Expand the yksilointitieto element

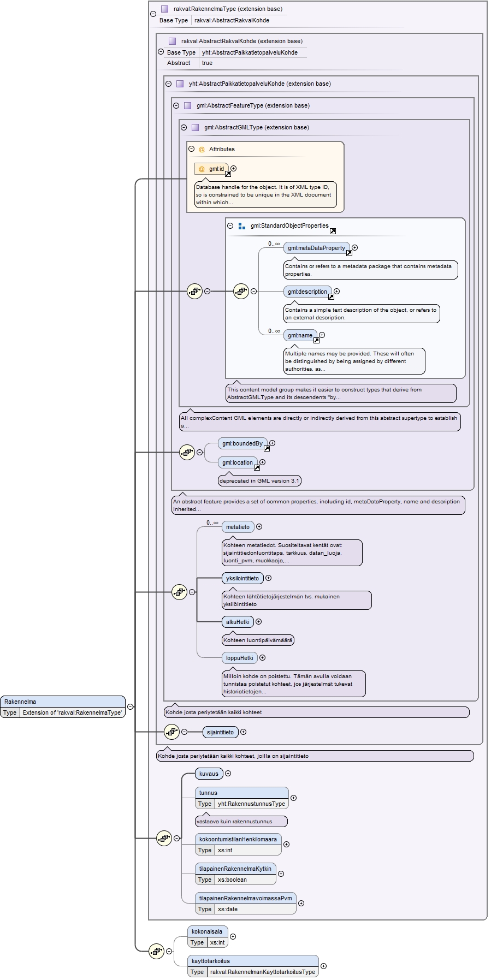269,578
